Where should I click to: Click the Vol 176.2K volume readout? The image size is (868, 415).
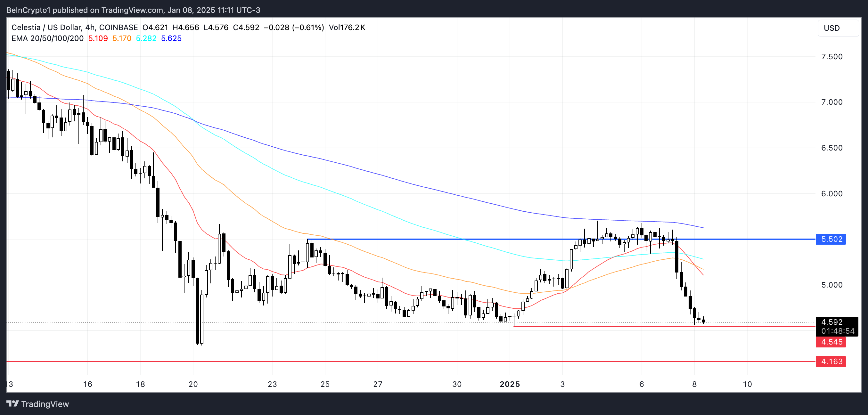(x=347, y=27)
